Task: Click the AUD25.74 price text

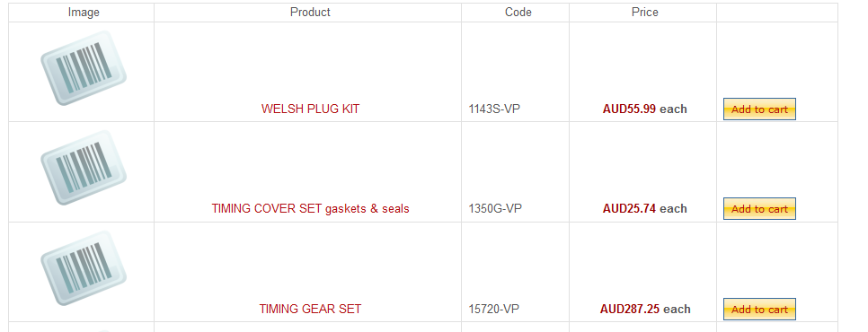Action: click(x=629, y=208)
